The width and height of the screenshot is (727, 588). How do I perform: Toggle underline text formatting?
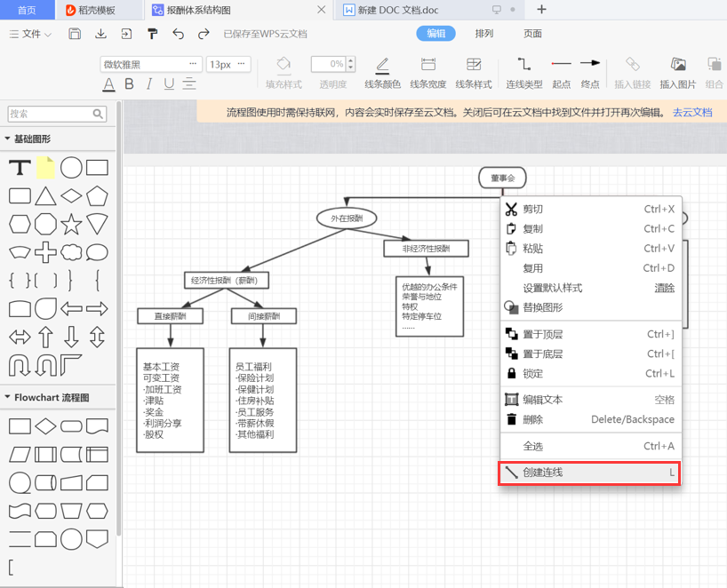tap(168, 84)
